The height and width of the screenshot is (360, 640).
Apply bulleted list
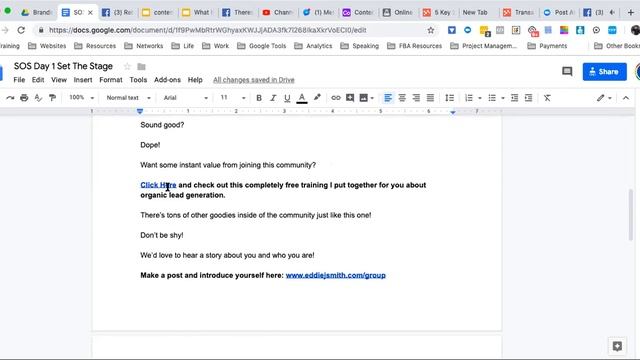pyautogui.click(x=492, y=98)
